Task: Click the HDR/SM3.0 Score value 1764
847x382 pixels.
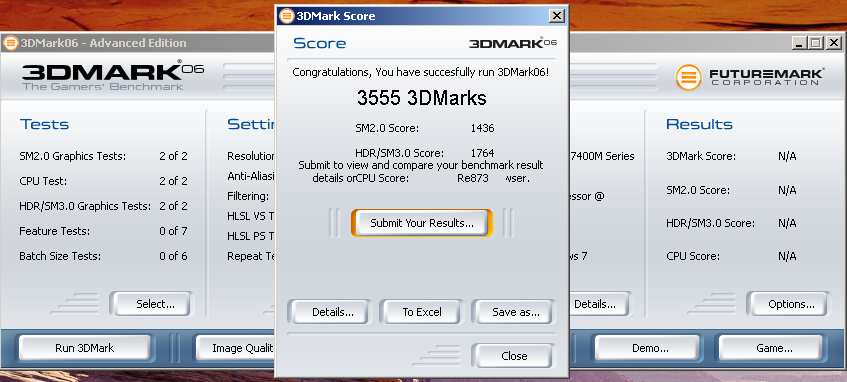Action: (x=482, y=153)
